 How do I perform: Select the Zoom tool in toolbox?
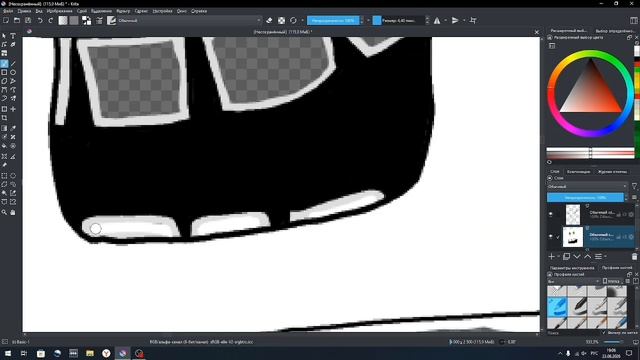[4, 212]
